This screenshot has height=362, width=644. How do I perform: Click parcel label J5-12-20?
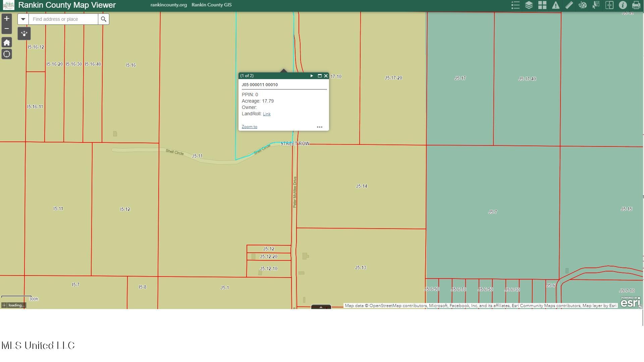coord(269,257)
